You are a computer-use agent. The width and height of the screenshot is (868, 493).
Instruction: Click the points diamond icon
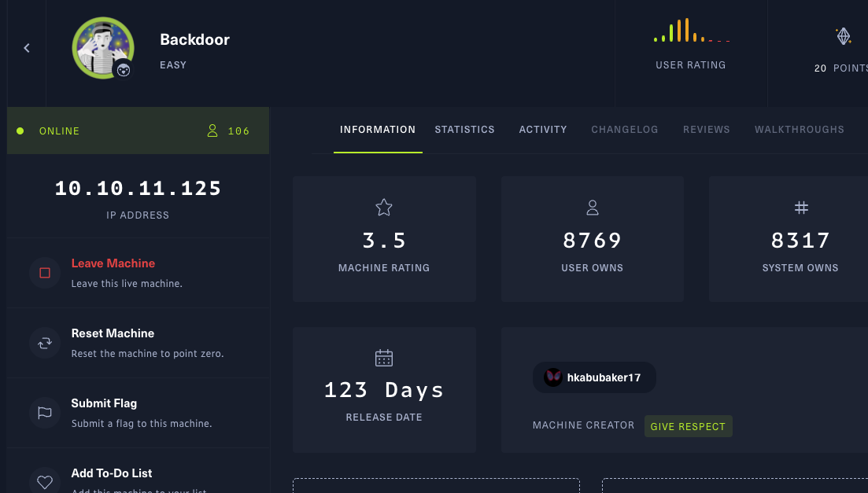[x=843, y=36]
